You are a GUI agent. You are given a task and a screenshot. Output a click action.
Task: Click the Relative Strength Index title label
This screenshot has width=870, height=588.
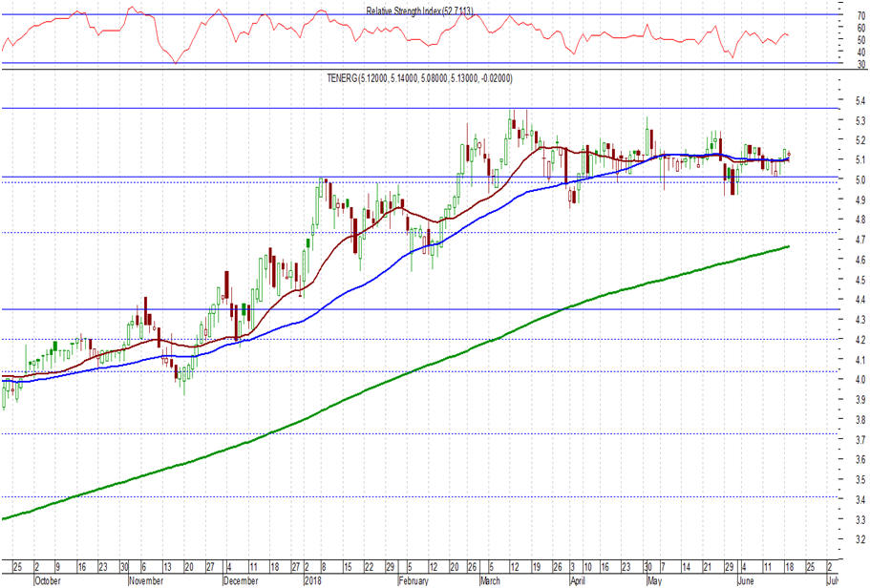(426, 10)
